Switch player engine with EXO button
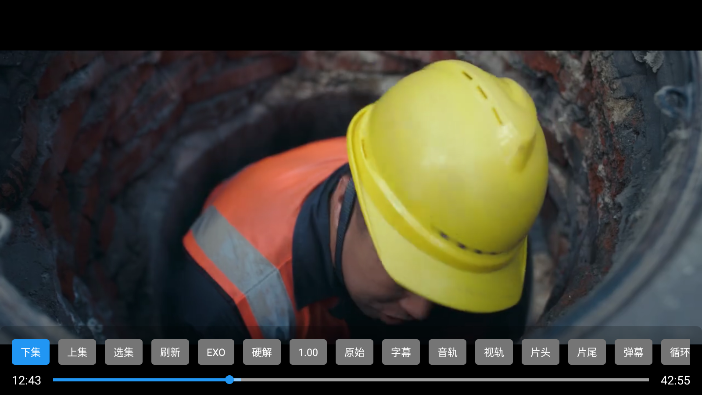The height and width of the screenshot is (395, 702). pos(216,352)
